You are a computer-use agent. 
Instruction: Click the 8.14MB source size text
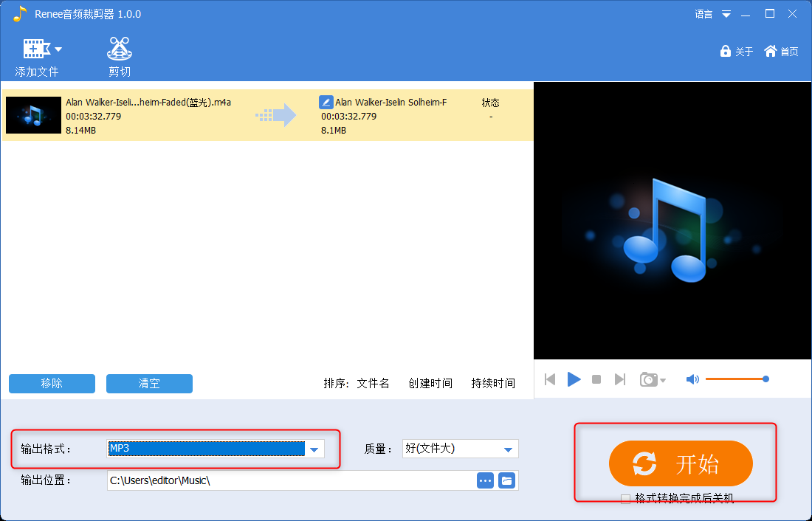point(80,130)
